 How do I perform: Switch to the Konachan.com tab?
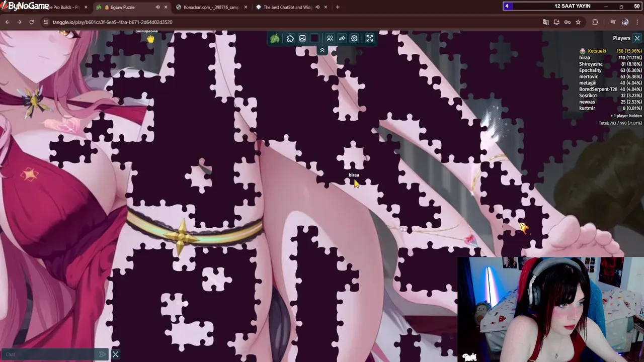point(211,7)
